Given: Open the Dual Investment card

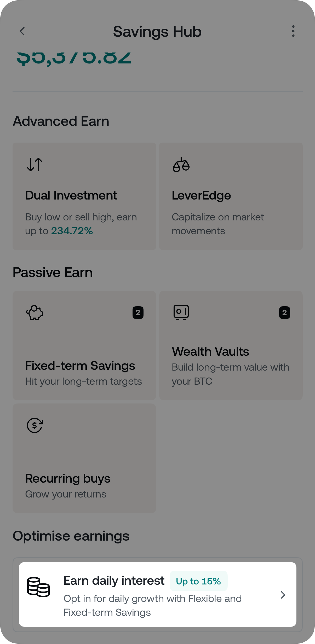Looking at the screenshot, I should (84, 196).
